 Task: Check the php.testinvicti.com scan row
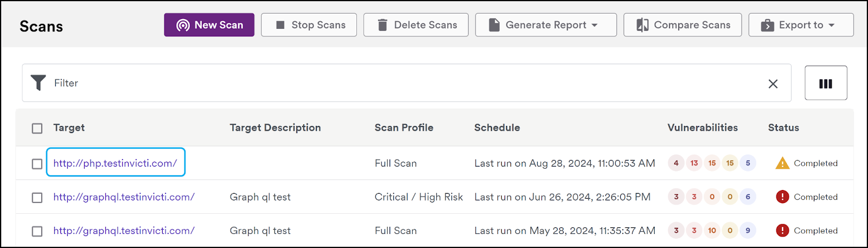[37, 164]
